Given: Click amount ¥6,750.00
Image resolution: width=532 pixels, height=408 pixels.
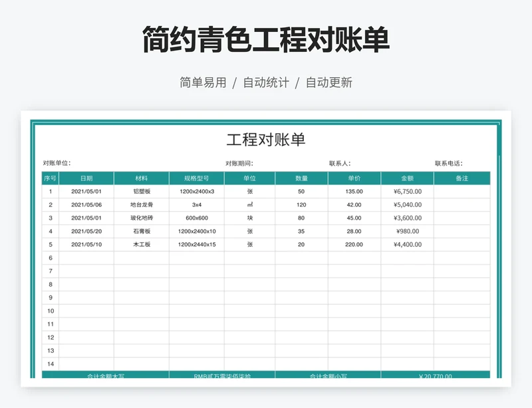Looking at the screenshot, I should click(408, 192).
